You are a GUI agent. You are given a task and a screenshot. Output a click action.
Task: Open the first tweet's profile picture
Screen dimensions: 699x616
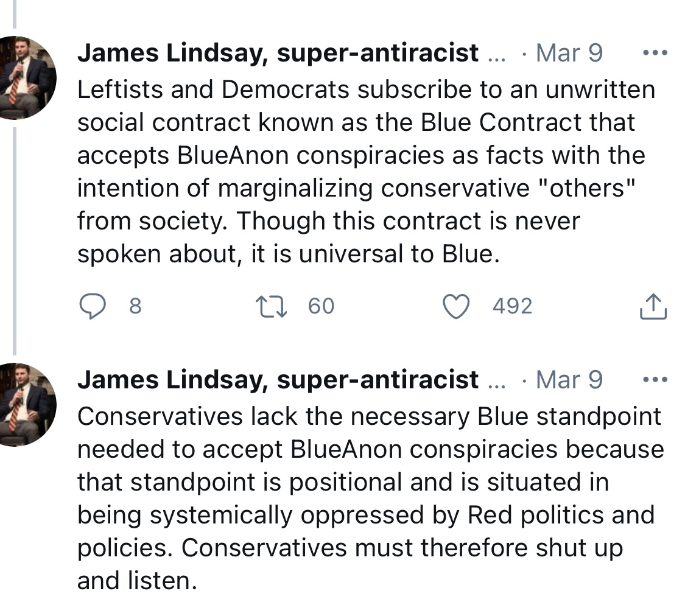coord(27,77)
